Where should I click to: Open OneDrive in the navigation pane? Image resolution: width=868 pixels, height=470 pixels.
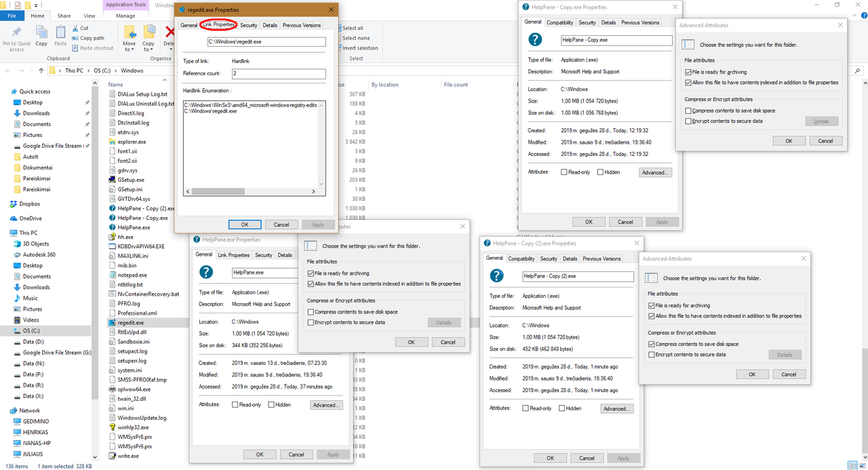30,218
